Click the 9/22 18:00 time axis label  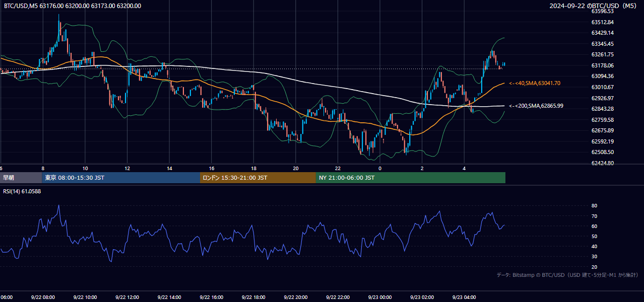pyautogui.click(x=253, y=297)
